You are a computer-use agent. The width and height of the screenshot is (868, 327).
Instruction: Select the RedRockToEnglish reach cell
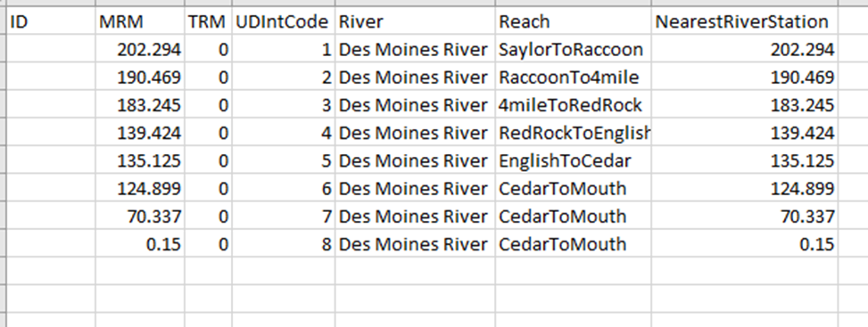coord(573,133)
